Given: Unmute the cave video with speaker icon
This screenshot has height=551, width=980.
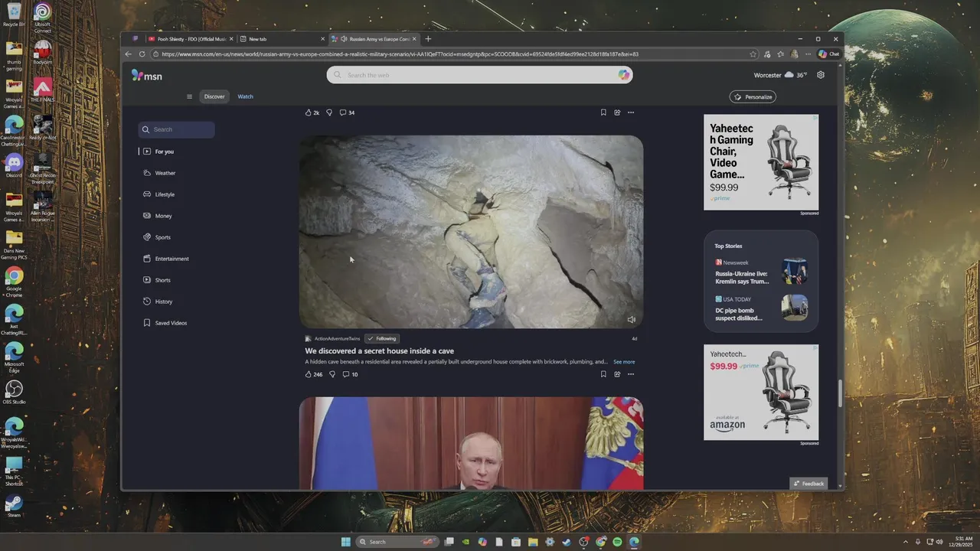Looking at the screenshot, I should 631,319.
